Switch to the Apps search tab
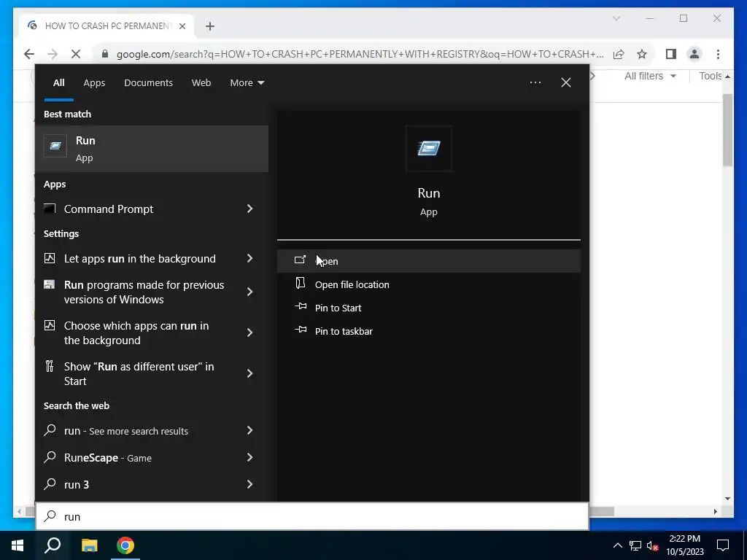The image size is (747, 560). click(94, 83)
